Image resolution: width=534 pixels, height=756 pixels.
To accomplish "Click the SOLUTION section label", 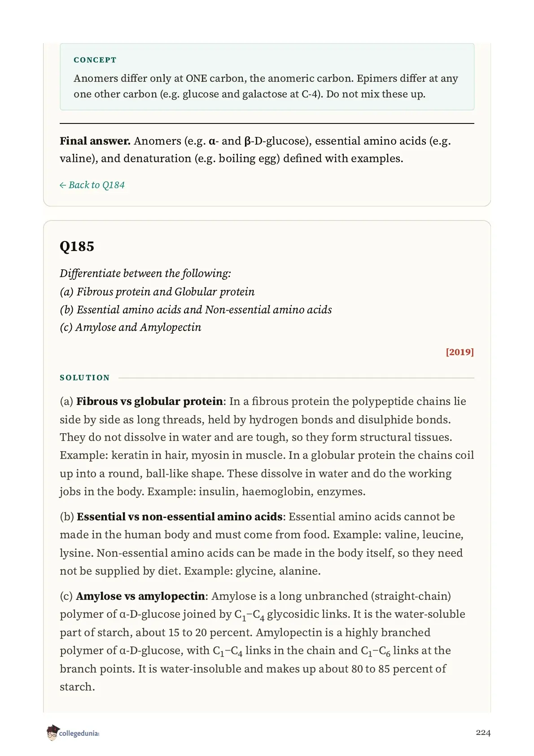I will tap(85, 378).
